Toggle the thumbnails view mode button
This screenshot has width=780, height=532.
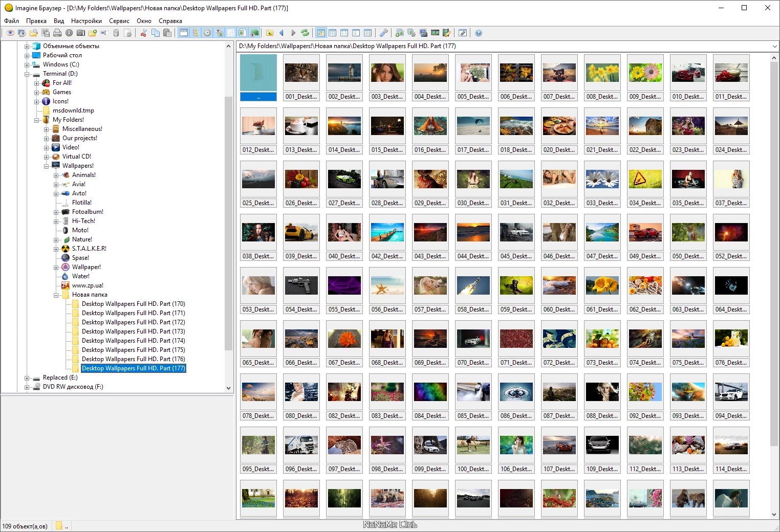(x=321, y=33)
